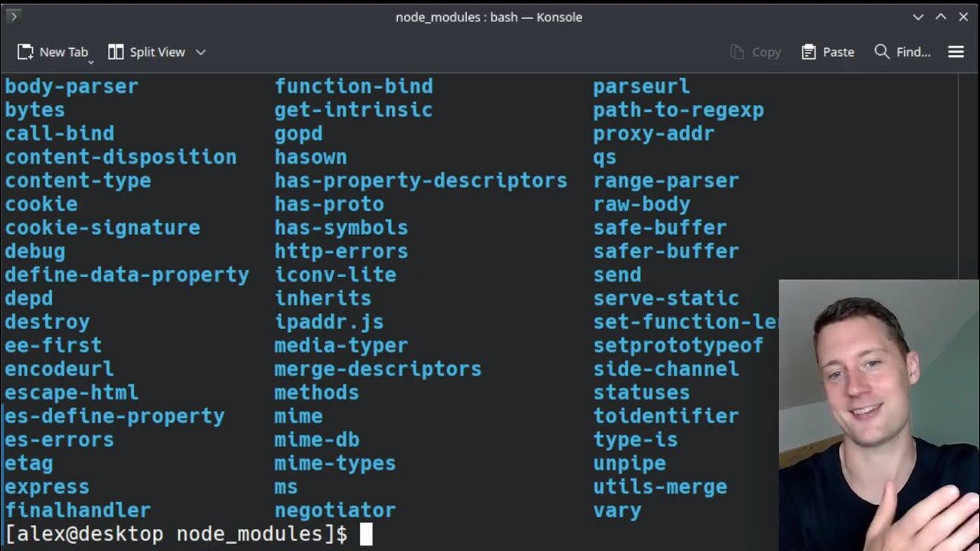Viewport: 980px width, 551px height.
Task: Click the down-arrow button in title bar
Action: [918, 17]
